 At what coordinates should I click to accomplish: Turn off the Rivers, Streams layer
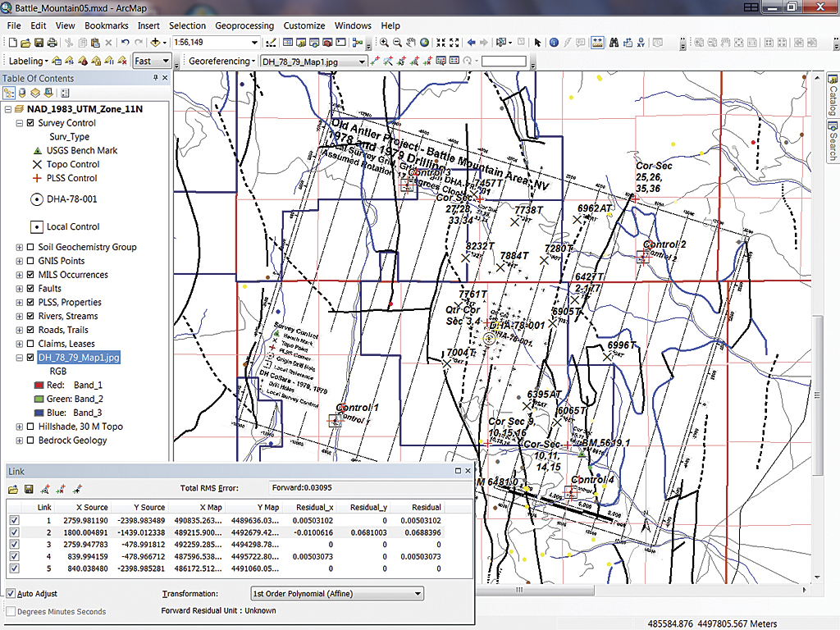[x=30, y=316]
